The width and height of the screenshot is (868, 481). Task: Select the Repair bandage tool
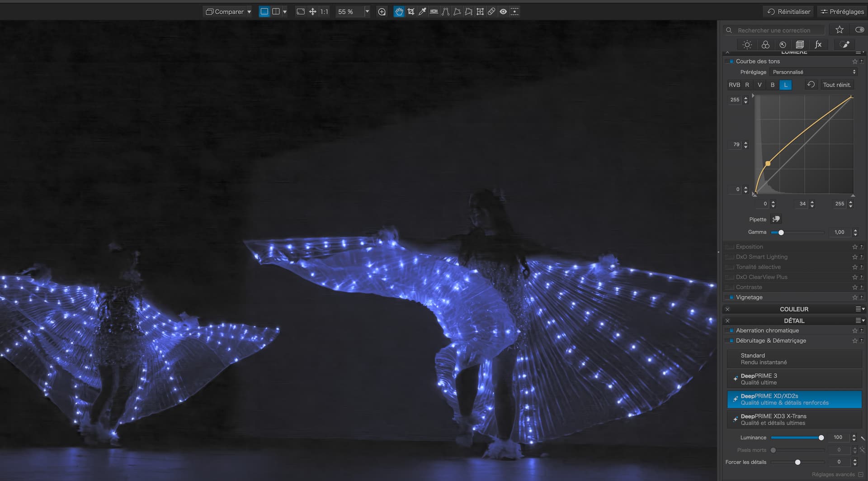coord(491,12)
